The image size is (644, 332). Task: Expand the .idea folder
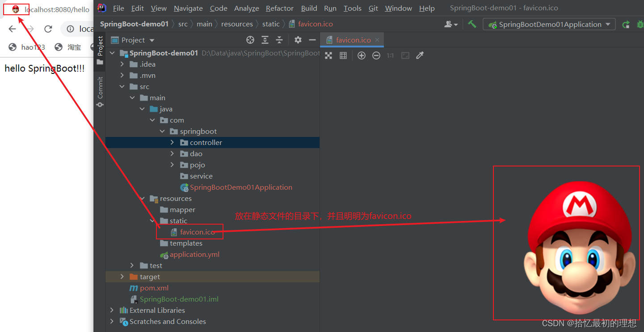122,64
